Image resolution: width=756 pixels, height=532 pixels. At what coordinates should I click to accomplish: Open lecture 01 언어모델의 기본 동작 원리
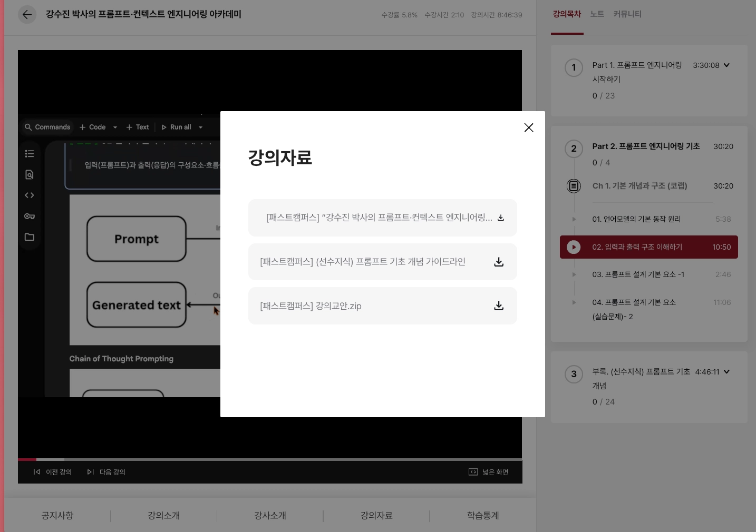click(636, 219)
